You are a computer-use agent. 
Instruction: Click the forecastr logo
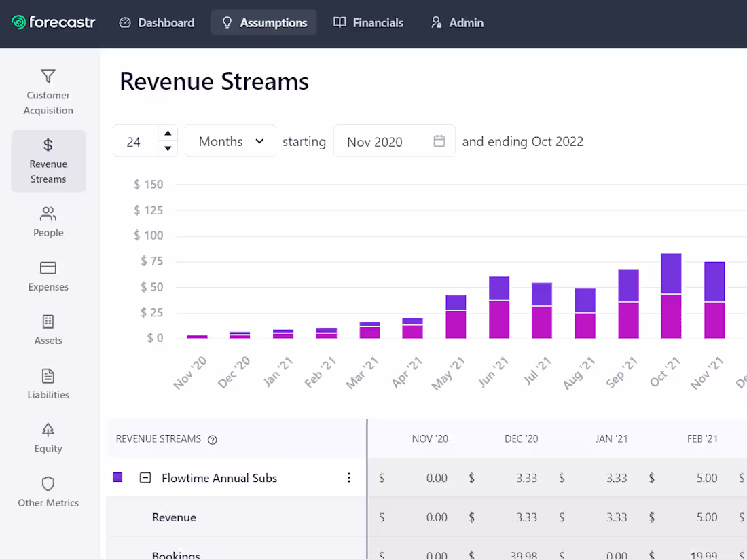click(54, 22)
